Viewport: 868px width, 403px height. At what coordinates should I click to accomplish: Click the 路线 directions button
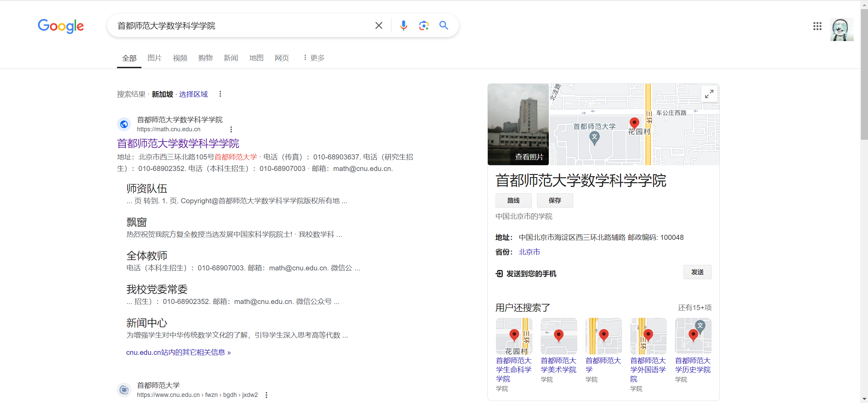[513, 200]
